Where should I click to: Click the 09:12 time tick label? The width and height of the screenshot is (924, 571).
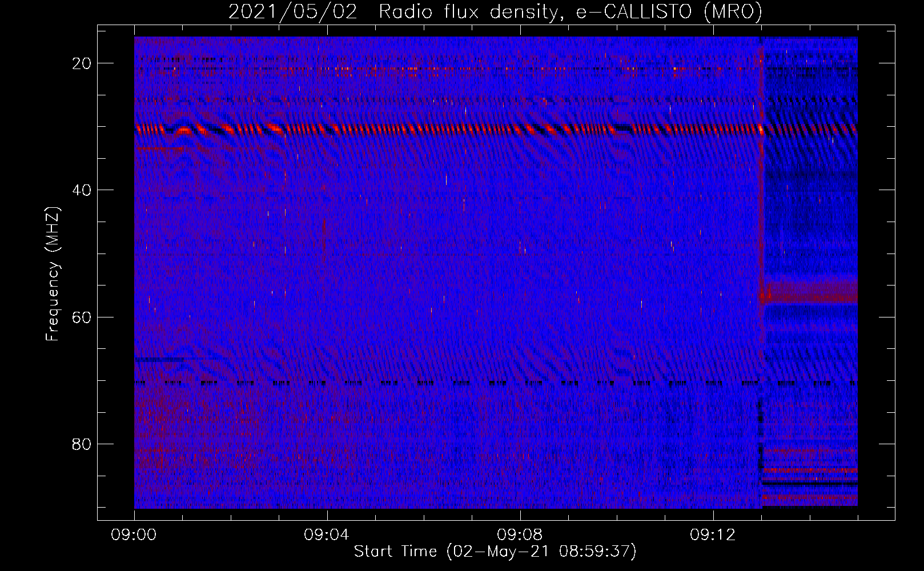tap(713, 534)
